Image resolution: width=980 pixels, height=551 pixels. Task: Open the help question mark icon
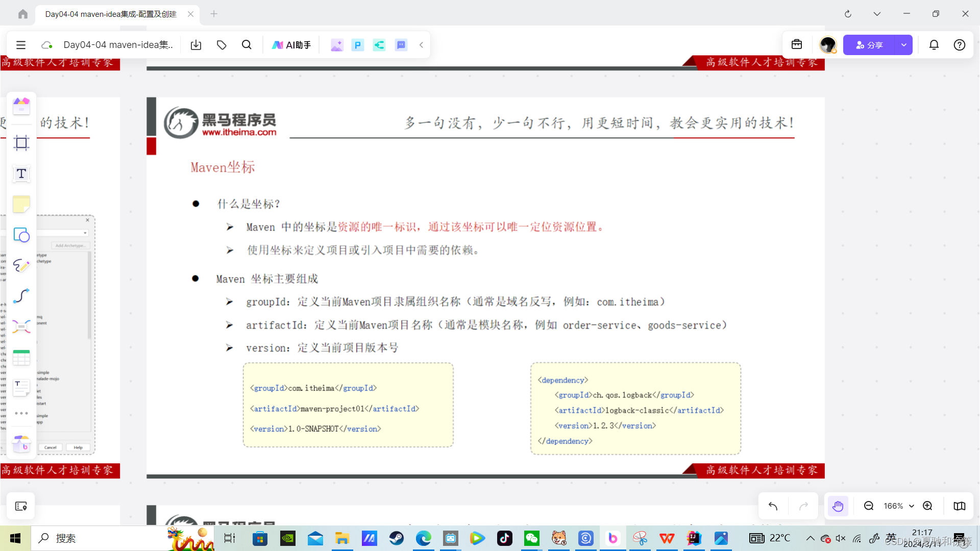coord(960,45)
